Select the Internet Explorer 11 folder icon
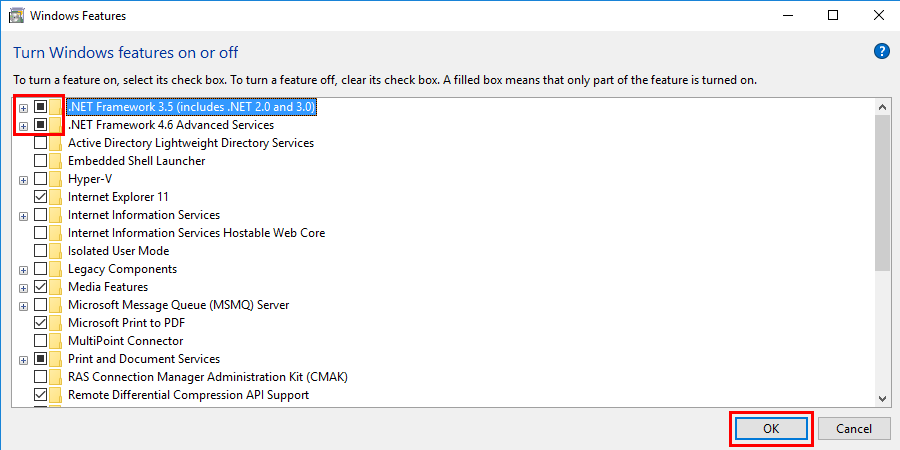This screenshot has width=900, height=450. pyautogui.click(x=55, y=197)
